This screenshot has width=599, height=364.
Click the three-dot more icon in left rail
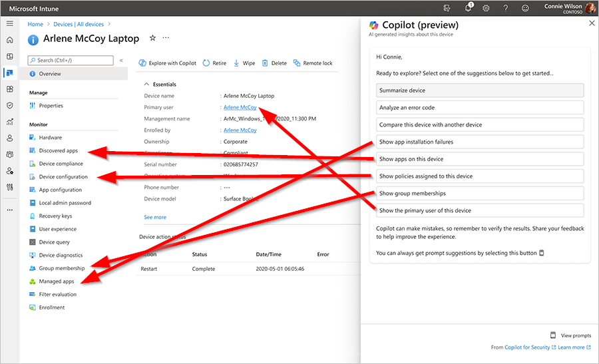(x=10, y=210)
